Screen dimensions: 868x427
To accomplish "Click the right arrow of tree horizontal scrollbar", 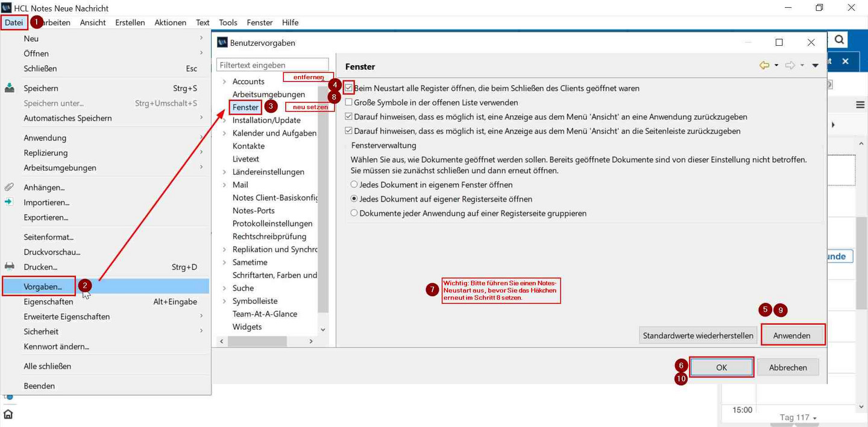I will coord(311,341).
